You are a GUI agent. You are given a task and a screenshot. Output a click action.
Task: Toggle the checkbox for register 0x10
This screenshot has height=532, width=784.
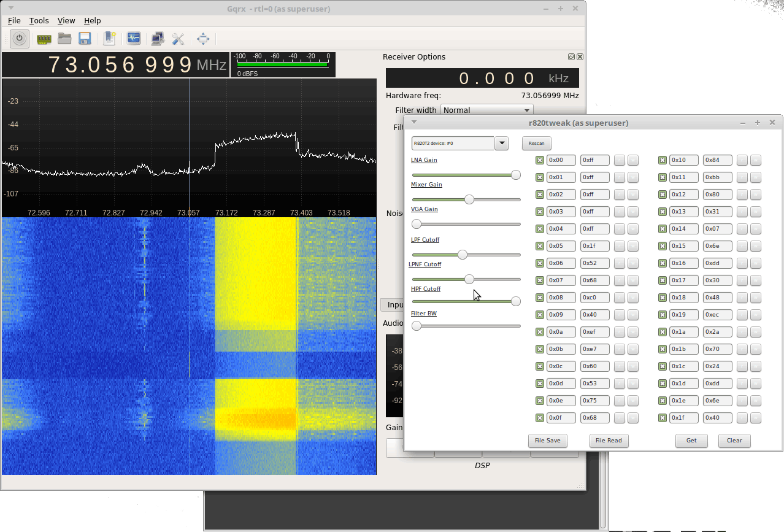tap(663, 160)
